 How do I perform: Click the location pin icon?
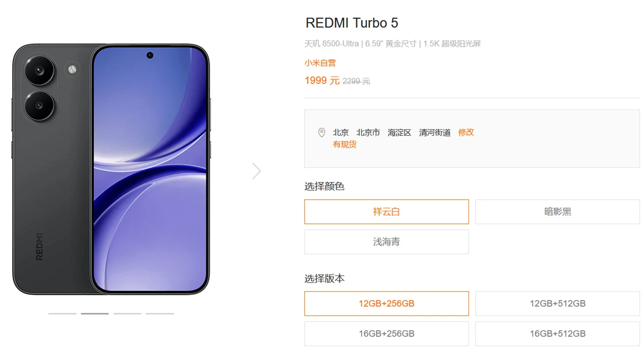[321, 133]
